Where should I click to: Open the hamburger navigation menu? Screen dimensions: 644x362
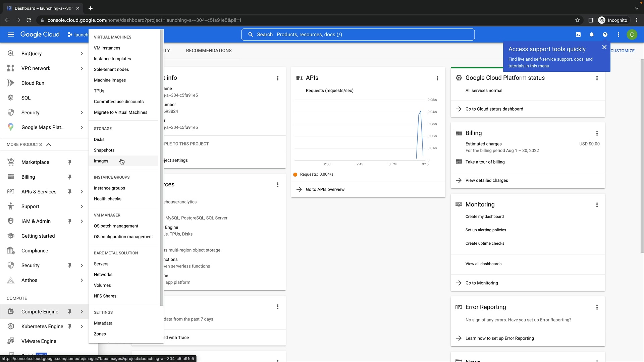[x=11, y=35]
